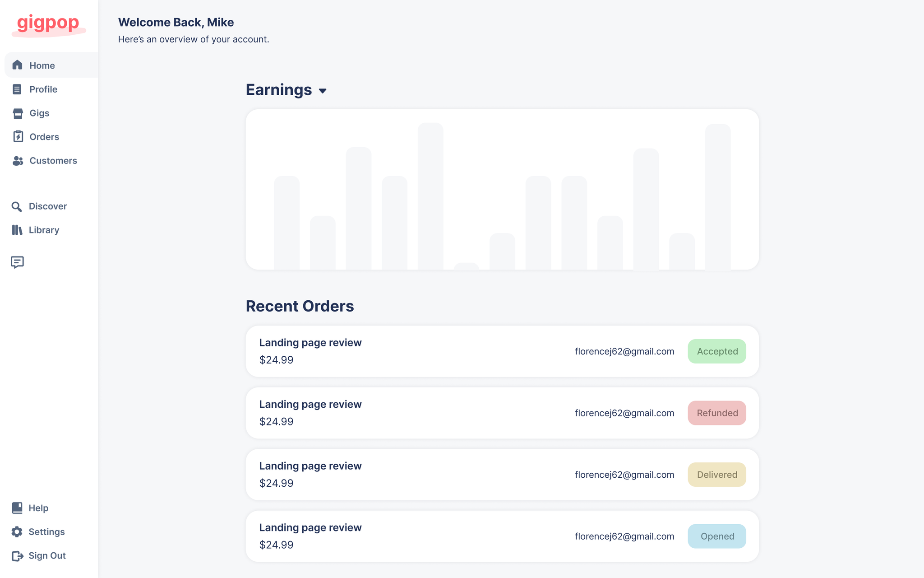Click the Gigs icon
The height and width of the screenshot is (578, 924).
click(18, 113)
